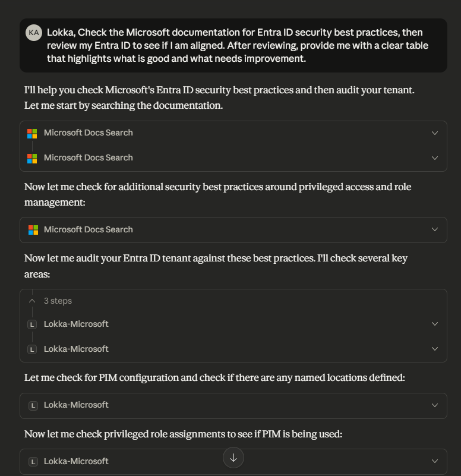
Task: Click the first "Microsoft Docs Search" label text
Action: 88,133
